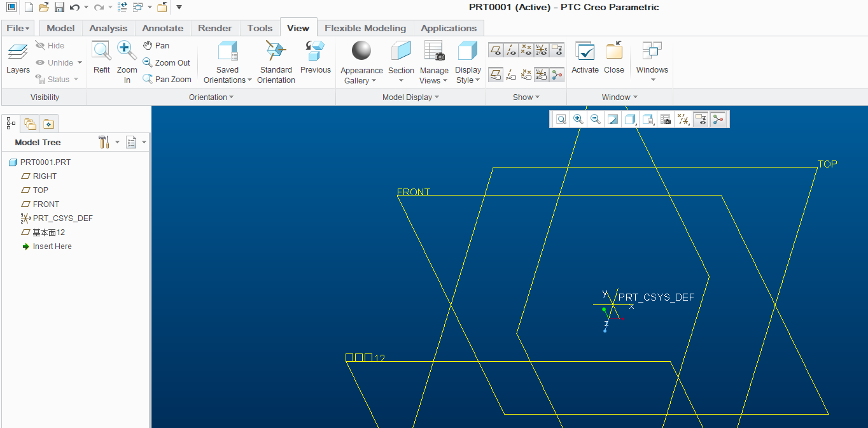
Task: Open the Layers tool
Action: coord(18,59)
